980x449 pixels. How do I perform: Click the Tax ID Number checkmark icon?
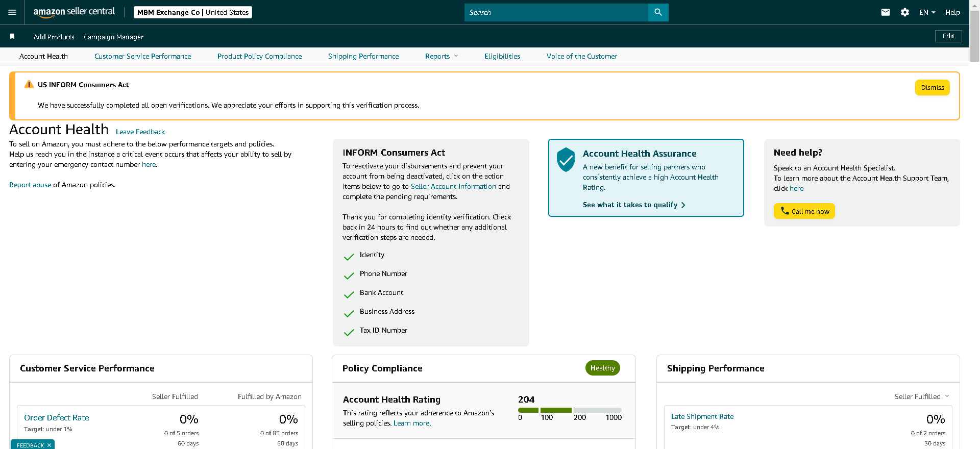(349, 332)
